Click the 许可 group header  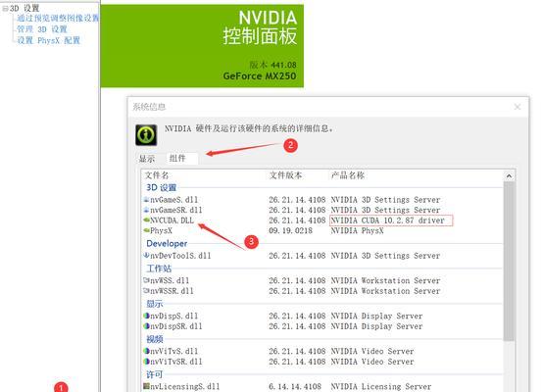155,374
